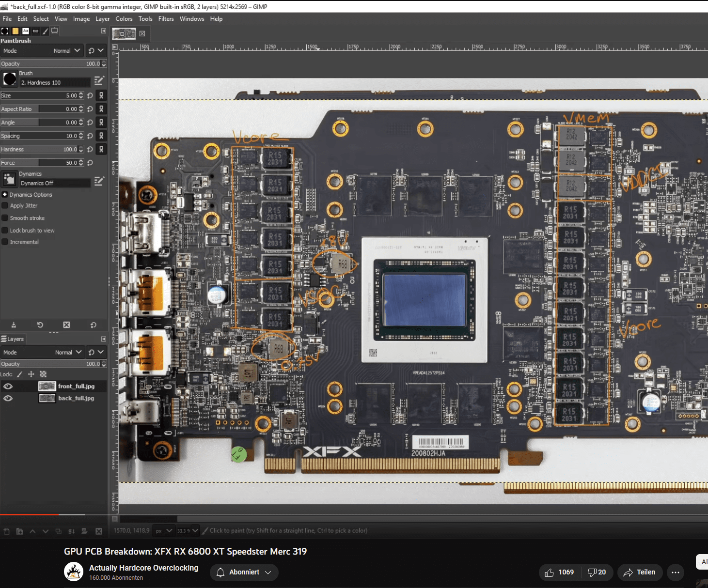Link Hardness to brush native

tap(101, 149)
